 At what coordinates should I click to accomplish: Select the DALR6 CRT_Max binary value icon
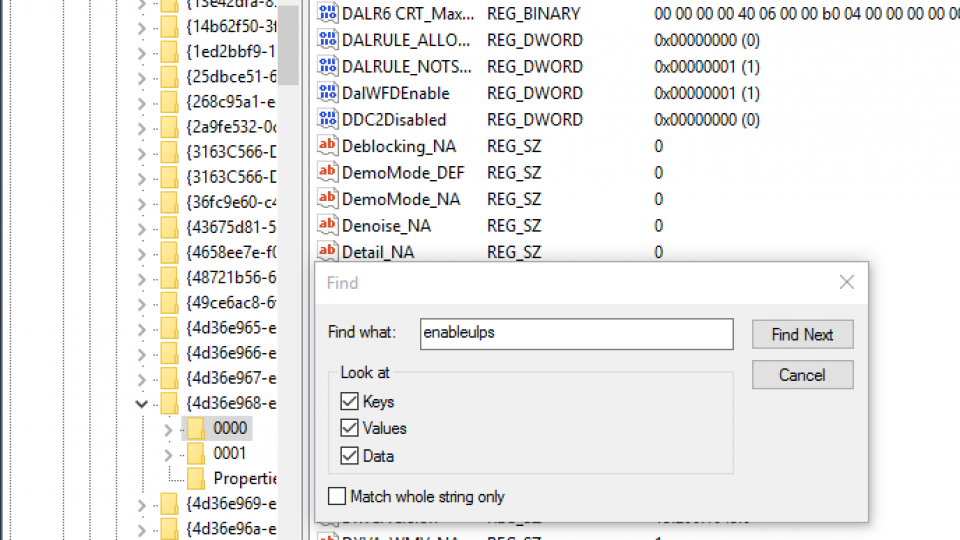(328, 13)
